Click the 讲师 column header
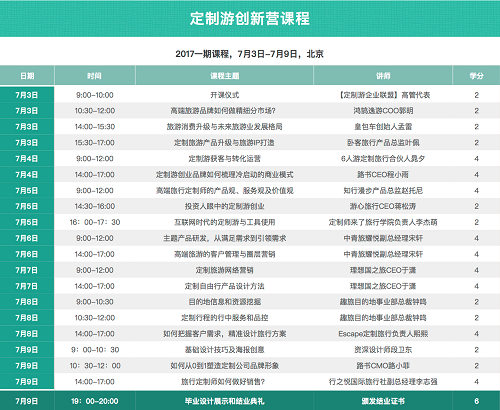 [383, 76]
